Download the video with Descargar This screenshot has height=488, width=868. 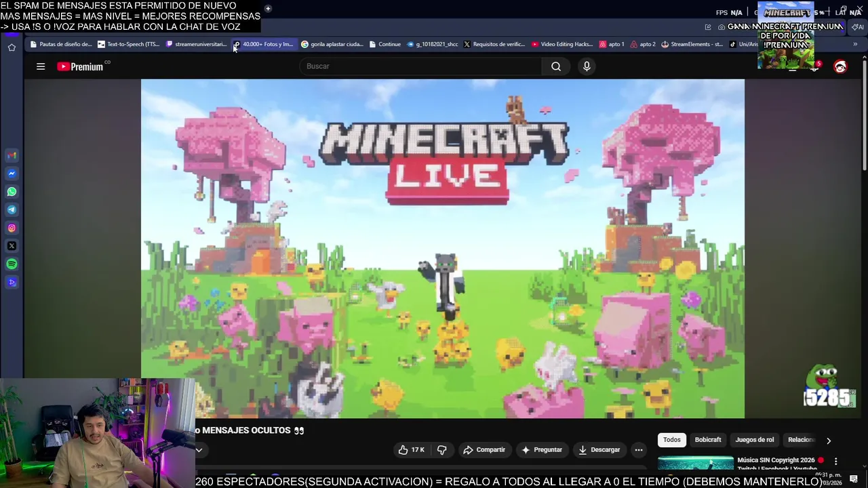(599, 450)
